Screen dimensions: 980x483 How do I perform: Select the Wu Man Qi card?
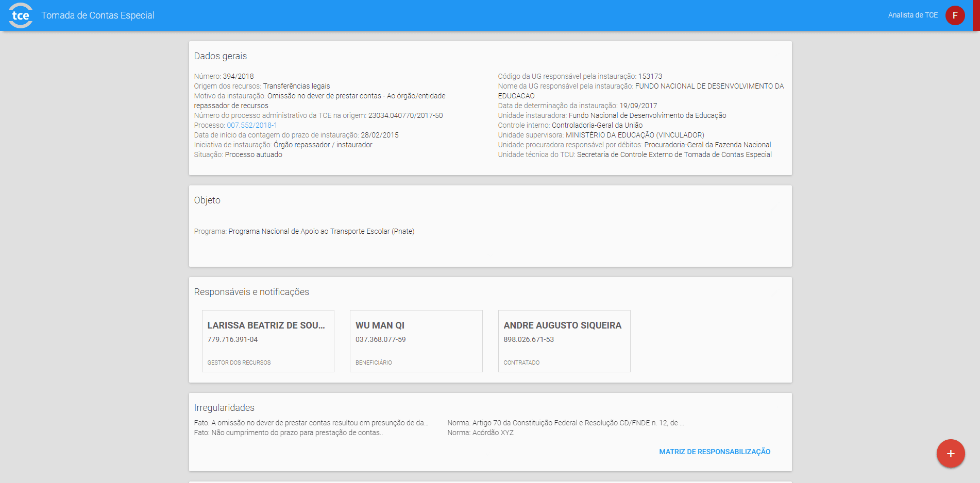416,341
